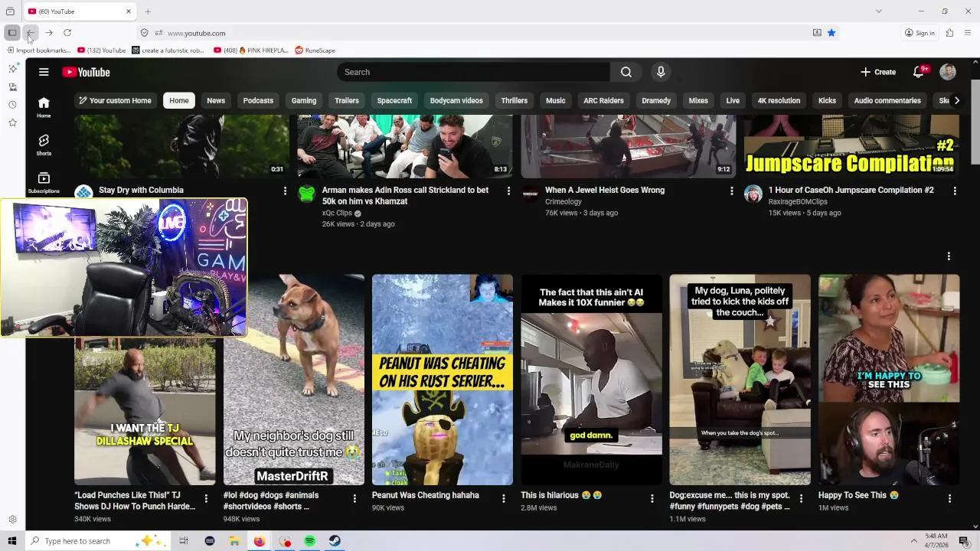Open options menu for Stay Dry with Columbia
Image resolution: width=980 pixels, height=551 pixels.
point(285,191)
